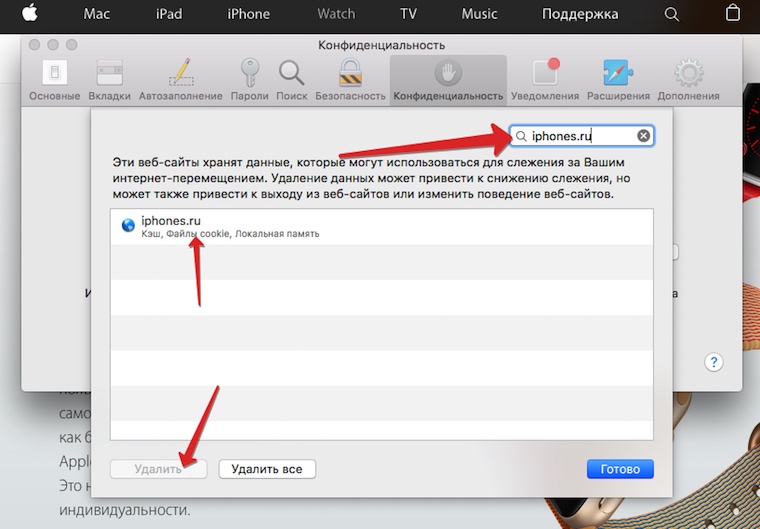This screenshot has width=760, height=529.
Task: Select the iphones.ru website row
Action: pos(381,227)
